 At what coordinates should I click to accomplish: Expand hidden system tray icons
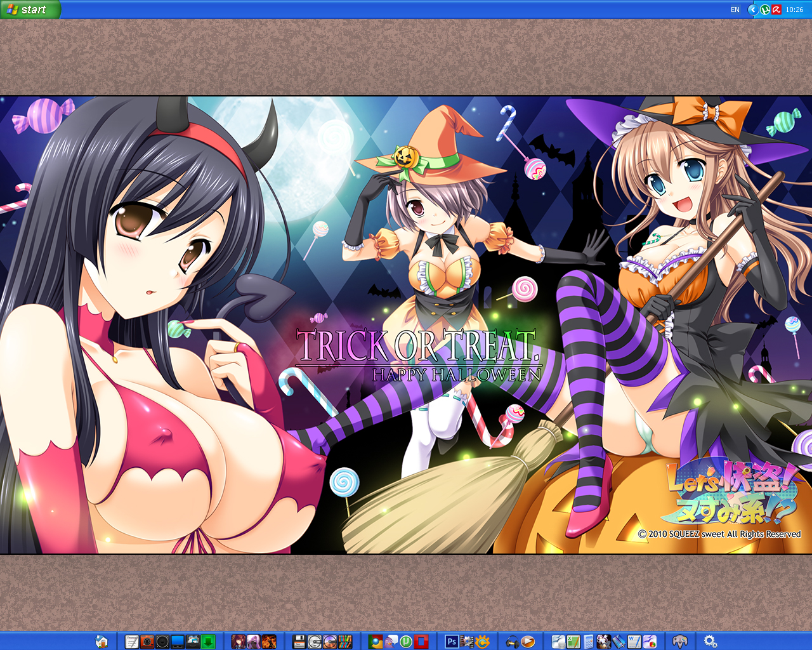point(753,10)
